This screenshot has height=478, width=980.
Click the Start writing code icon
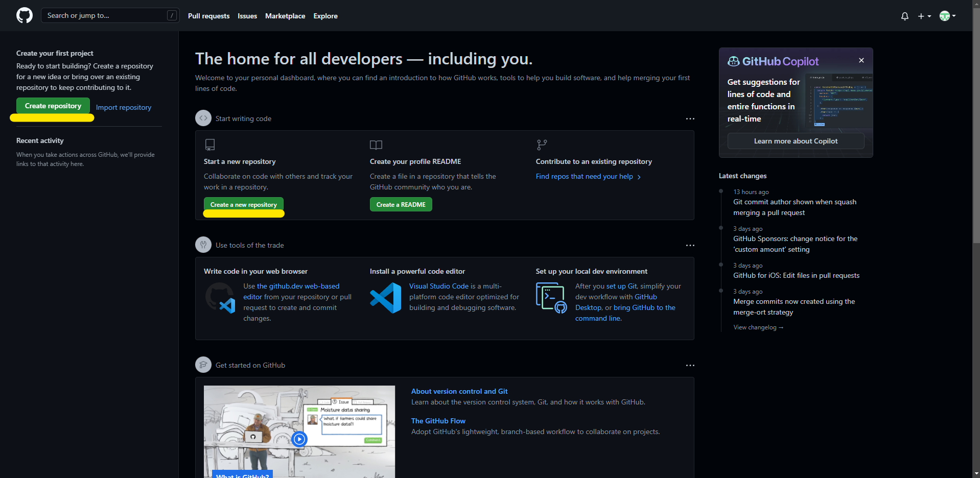click(203, 118)
